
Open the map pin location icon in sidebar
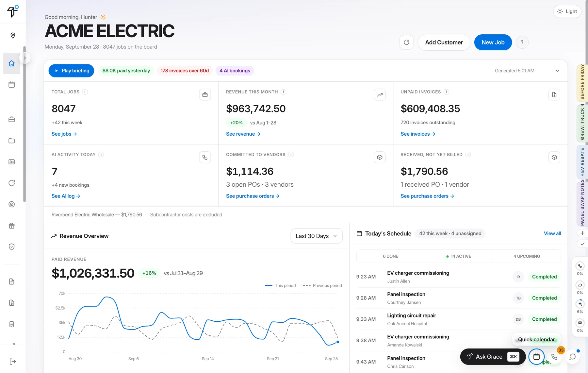pos(13,35)
